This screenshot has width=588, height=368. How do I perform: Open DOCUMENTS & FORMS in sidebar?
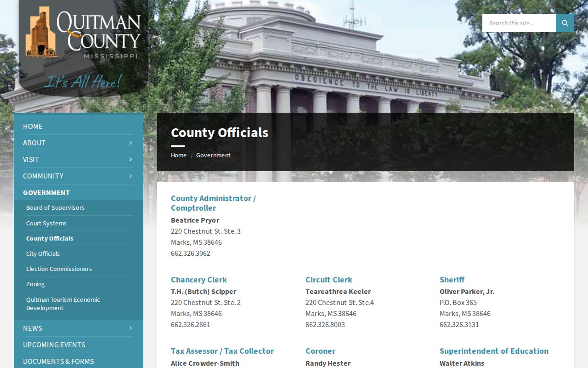tap(58, 362)
